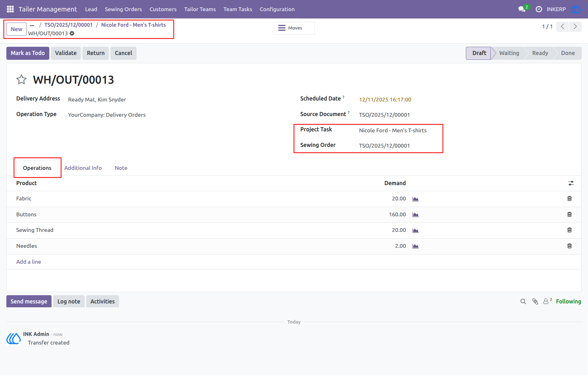
Task: Open the column options adjust icon
Action: click(x=571, y=183)
